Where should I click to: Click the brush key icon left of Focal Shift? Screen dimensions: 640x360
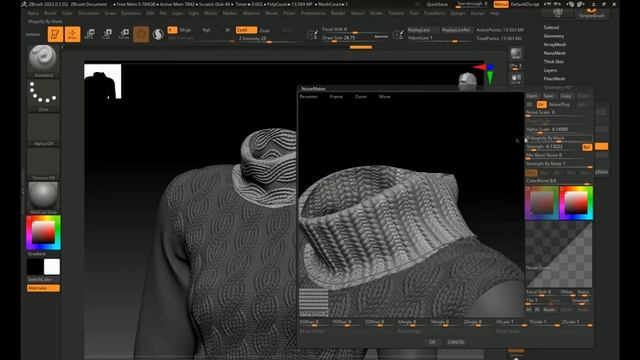(312, 34)
